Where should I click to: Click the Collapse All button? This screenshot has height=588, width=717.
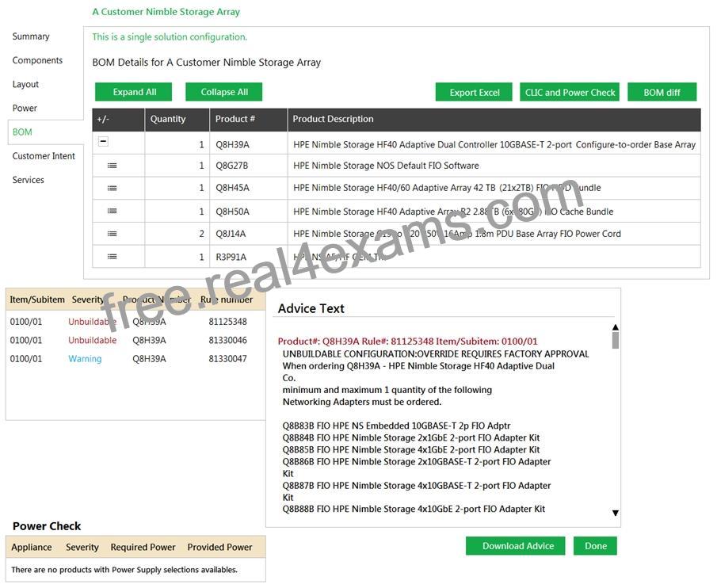(224, 92)
